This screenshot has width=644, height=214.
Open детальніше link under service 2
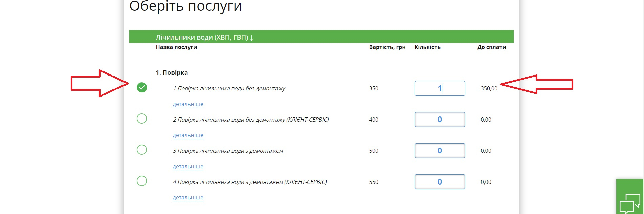pyautogui.click(x=188, y=135)
